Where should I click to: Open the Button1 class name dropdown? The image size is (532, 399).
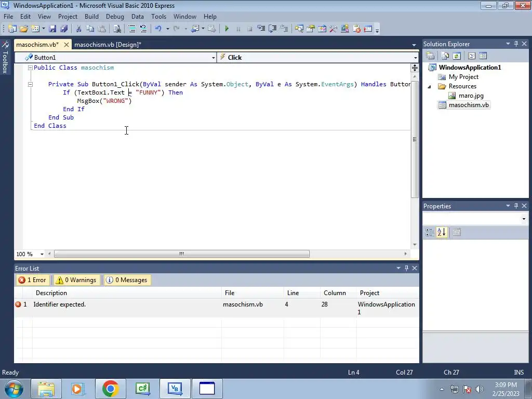[x=214, y=58]
